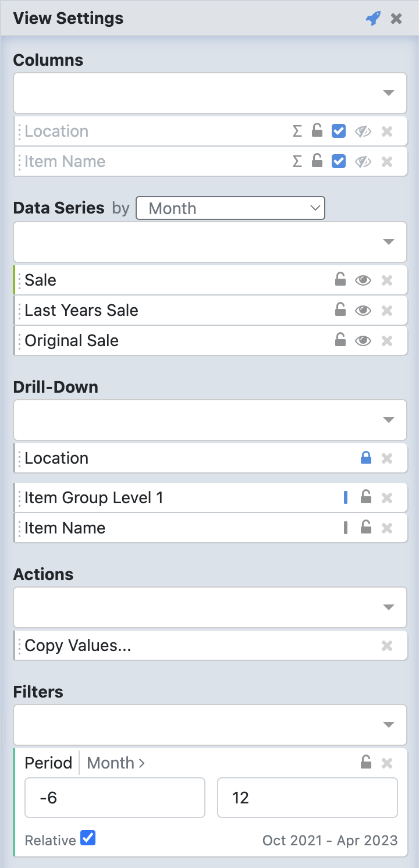The image size is (419, 868).
Task: Remove Copy Values action
Action: [x=387, y=646]
